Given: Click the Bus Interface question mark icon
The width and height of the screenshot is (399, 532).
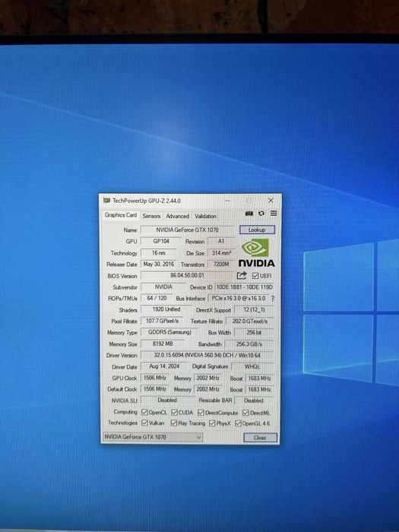Looking at the screenshot, I should (x=272, y=299).
